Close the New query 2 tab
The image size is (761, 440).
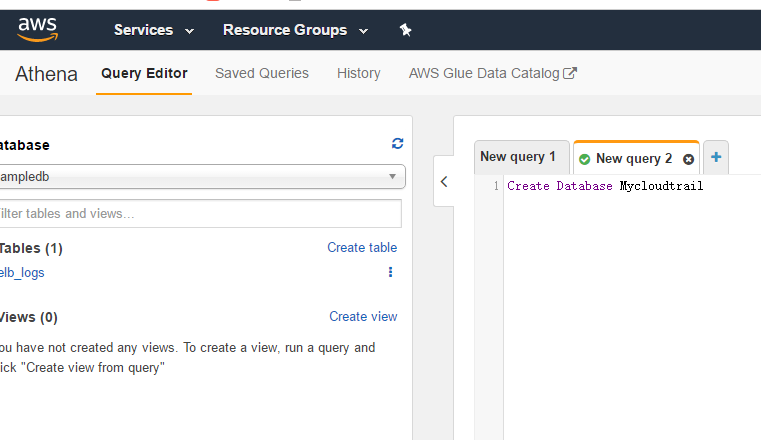pos(688,159)
